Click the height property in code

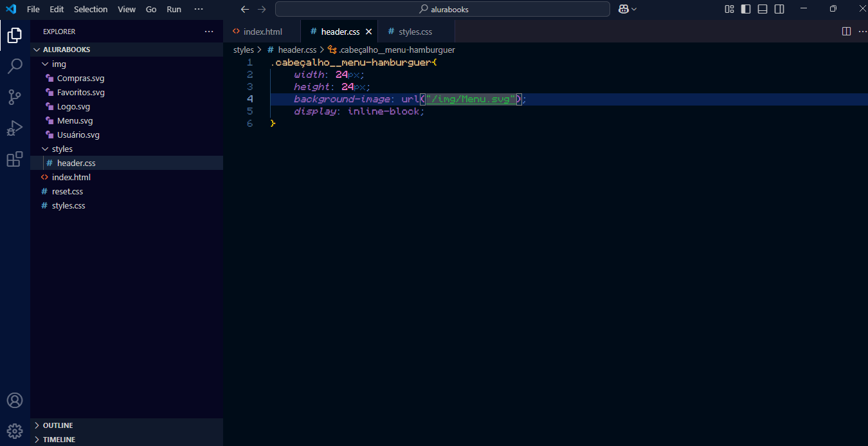[312, 87]
